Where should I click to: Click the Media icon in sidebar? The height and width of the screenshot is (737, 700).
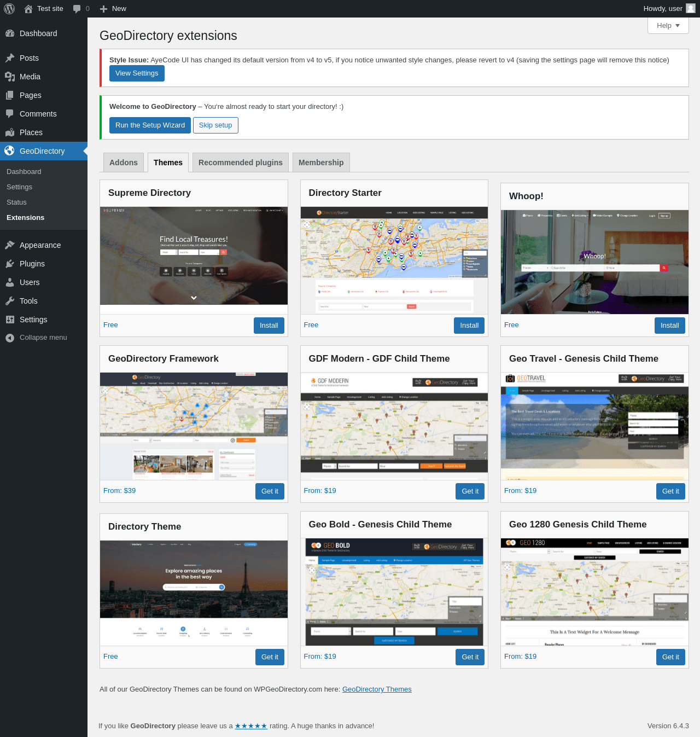(10, 77)
